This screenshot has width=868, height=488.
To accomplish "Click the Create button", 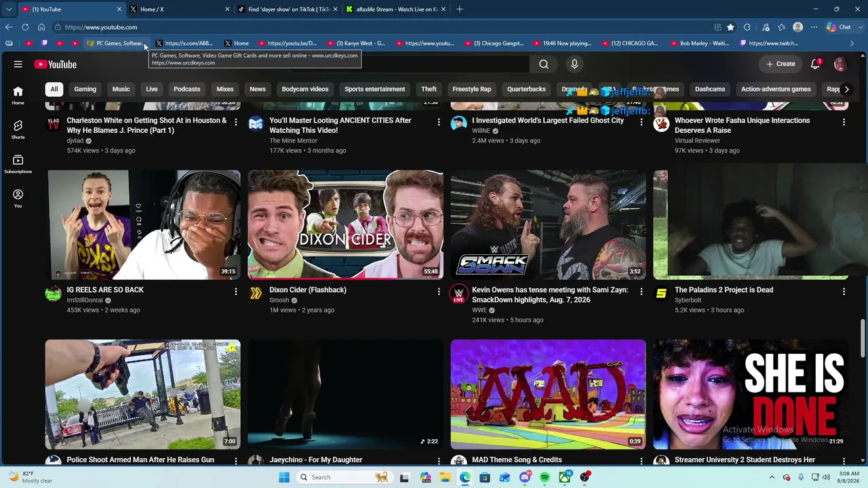I will [x=781, y=64].
